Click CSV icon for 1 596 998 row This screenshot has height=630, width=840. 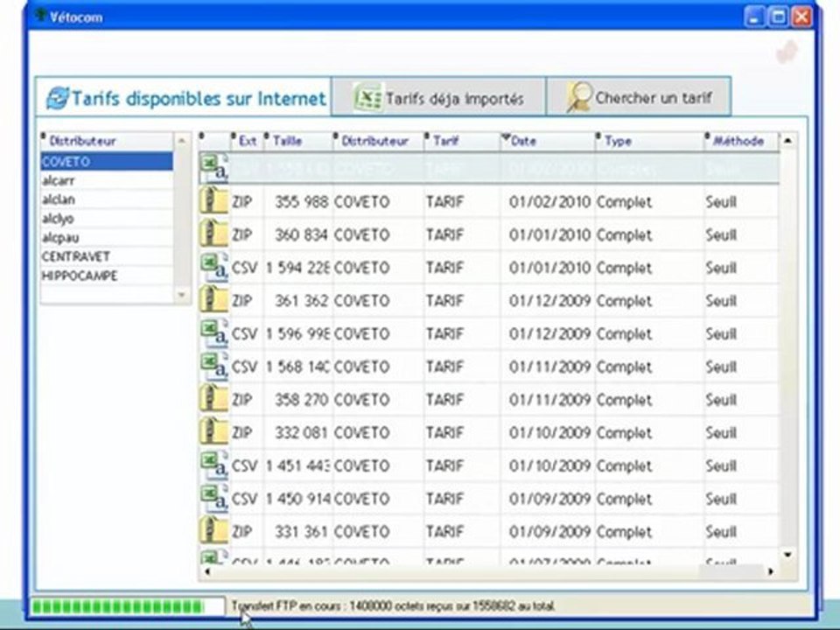[214, 333]
